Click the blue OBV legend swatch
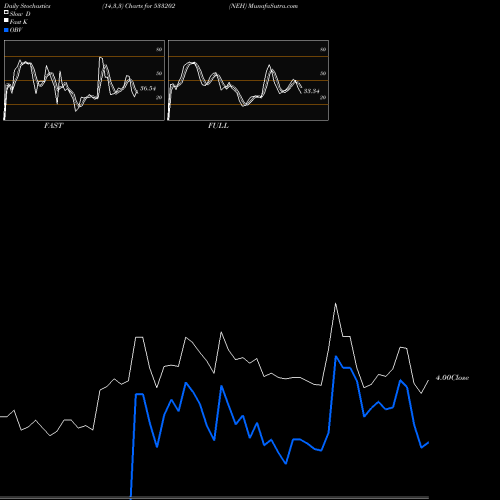 (x=6, y=30)
